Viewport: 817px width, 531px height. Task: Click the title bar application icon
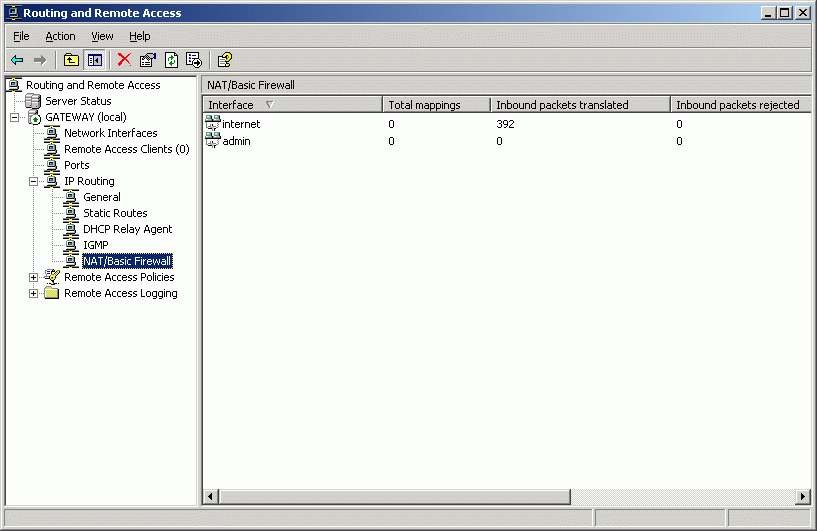(x=14, y=13)
